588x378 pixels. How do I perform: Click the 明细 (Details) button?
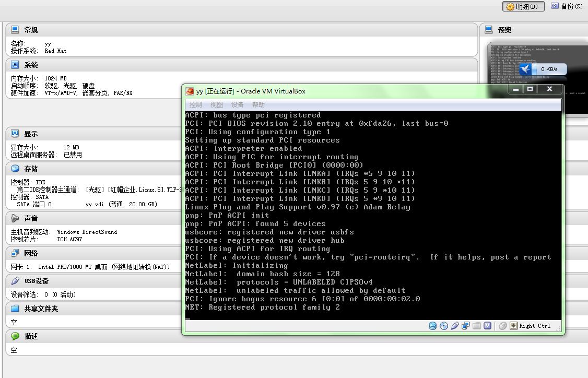click(523, 6)
